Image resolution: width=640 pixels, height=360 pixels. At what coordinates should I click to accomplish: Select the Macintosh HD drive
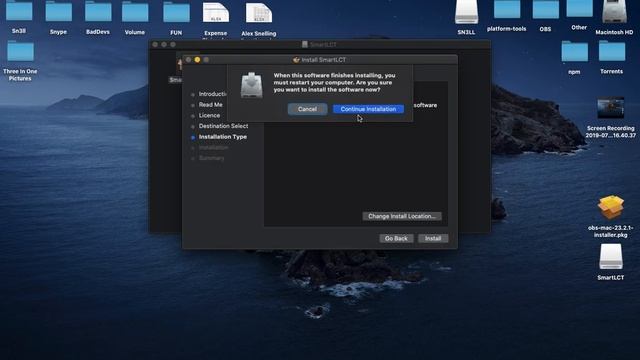614,12
